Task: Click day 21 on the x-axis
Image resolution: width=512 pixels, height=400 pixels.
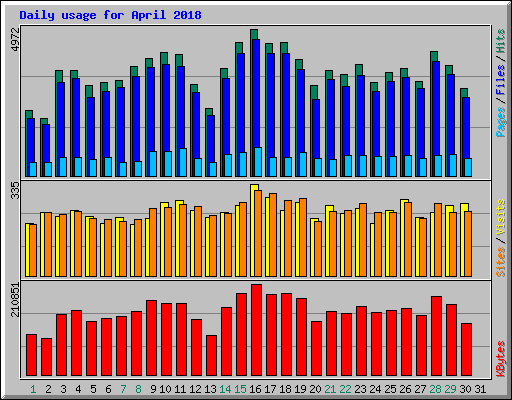Action: point(330,389)
